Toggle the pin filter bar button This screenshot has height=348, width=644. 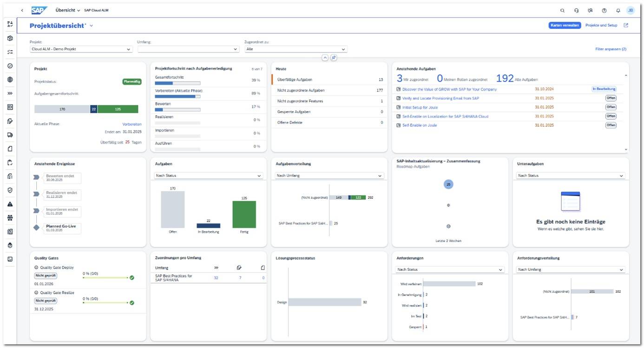(334, 58)
